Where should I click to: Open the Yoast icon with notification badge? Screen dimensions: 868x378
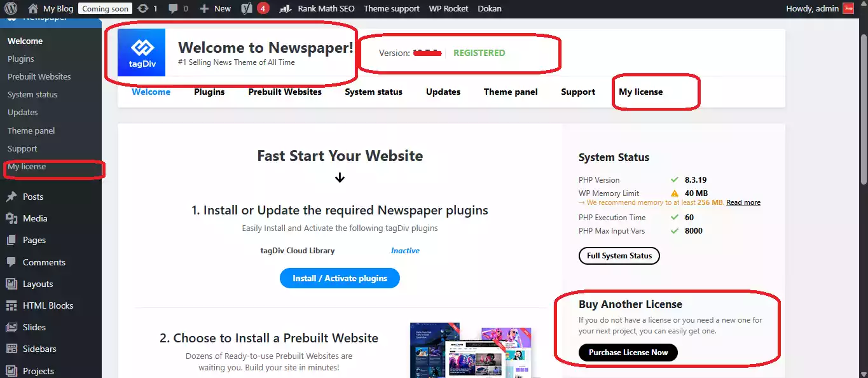coord(247,8)
